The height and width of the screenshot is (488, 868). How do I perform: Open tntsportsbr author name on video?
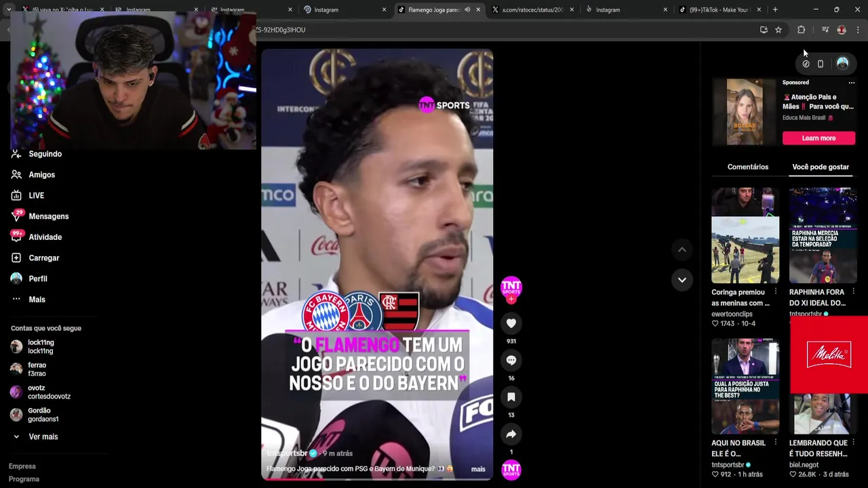click(x=287, y=453)
